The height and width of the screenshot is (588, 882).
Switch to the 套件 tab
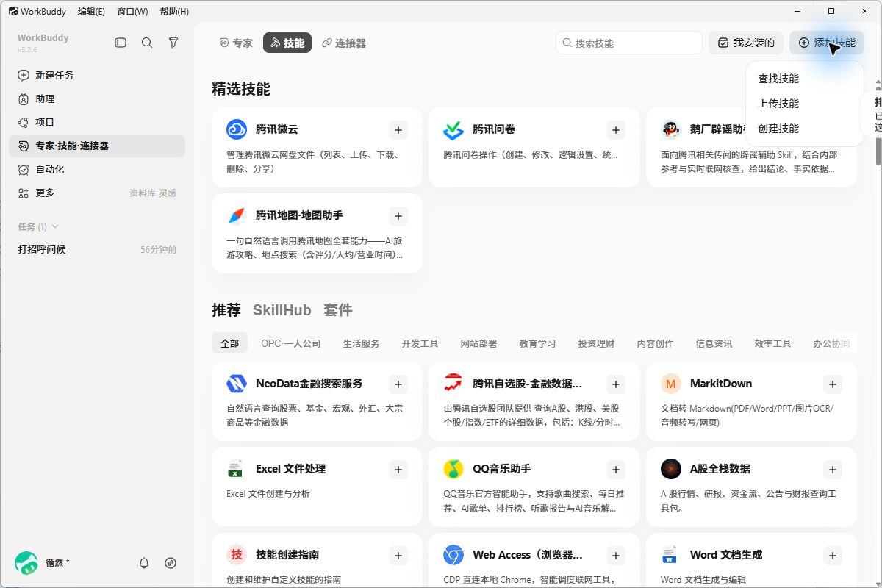[338, 310]
